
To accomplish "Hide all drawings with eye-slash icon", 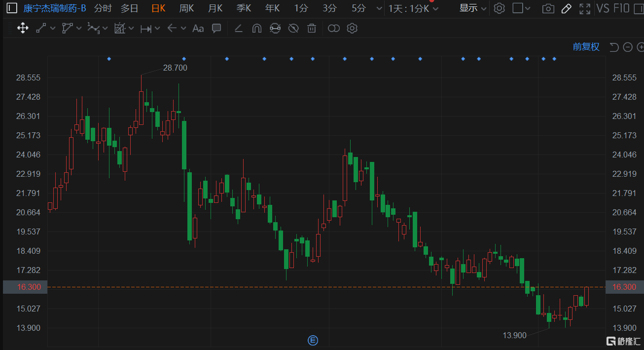I will (293, 28).
